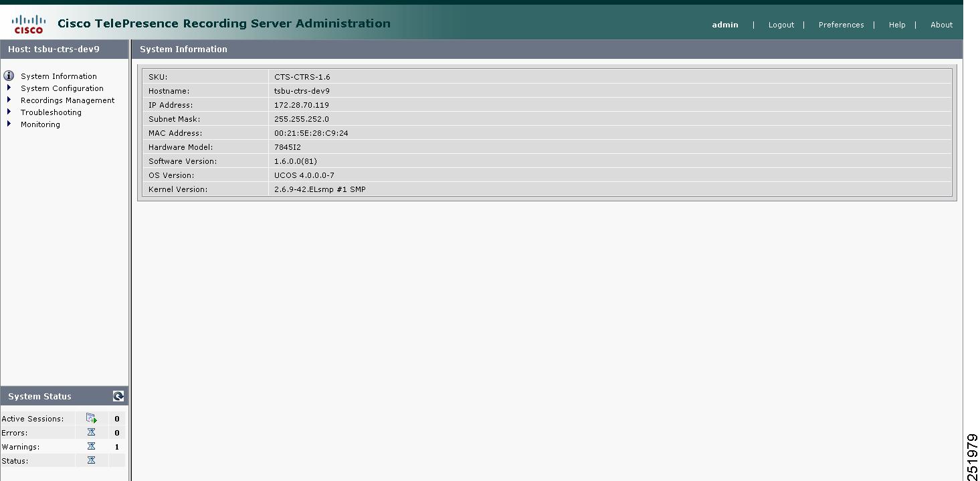Screen dimensions: 980x481
Task: Click the "Warnings:" label
Action: tap(21, 447)
